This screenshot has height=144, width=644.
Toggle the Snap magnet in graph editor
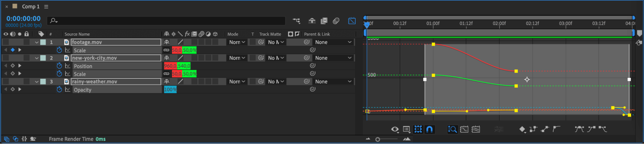tap(429, 129)
